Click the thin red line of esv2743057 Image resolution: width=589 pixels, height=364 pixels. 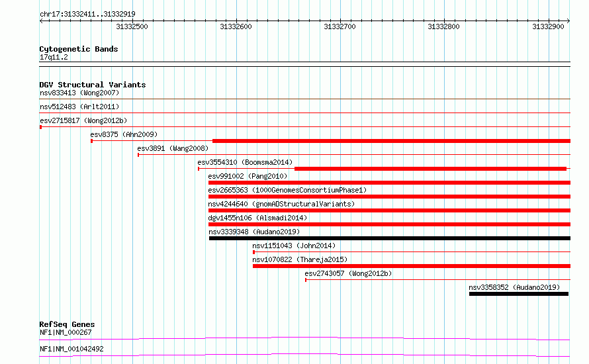438,280
